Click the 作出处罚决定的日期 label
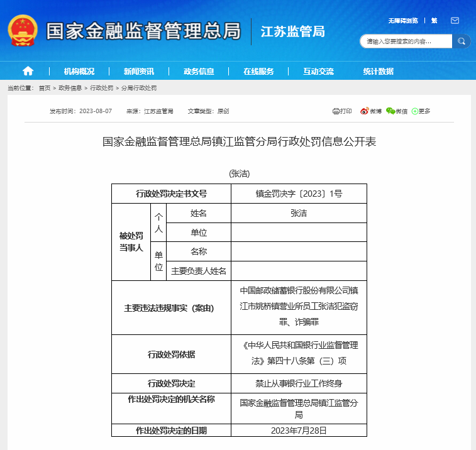 point(171,431)
